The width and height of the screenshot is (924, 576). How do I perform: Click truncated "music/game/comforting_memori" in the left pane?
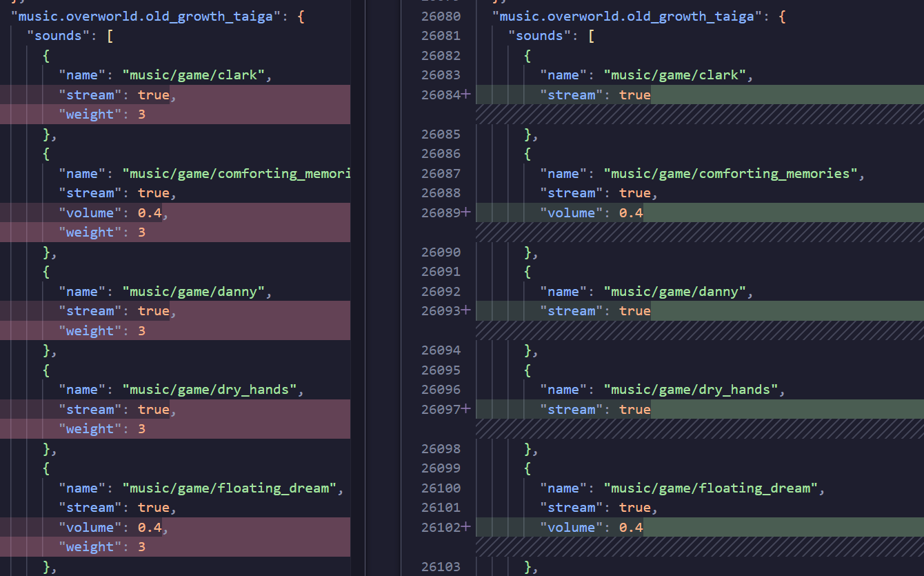(237, 173)
